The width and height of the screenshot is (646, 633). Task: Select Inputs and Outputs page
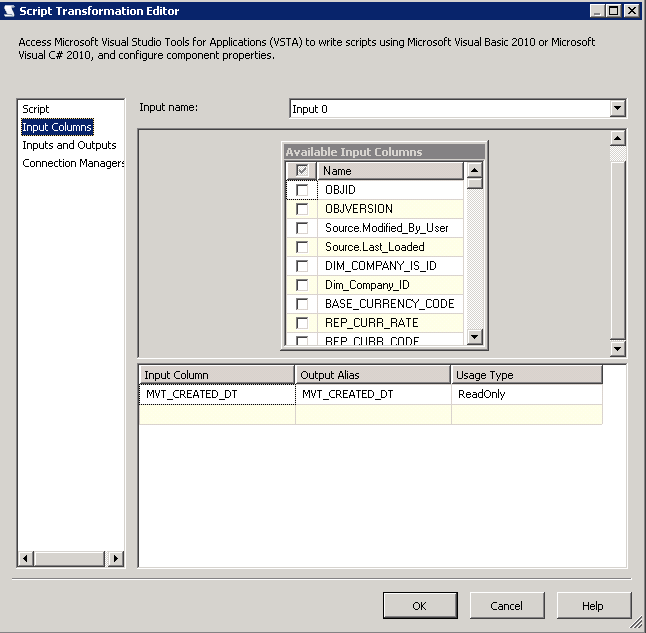(x=69, y=145)
